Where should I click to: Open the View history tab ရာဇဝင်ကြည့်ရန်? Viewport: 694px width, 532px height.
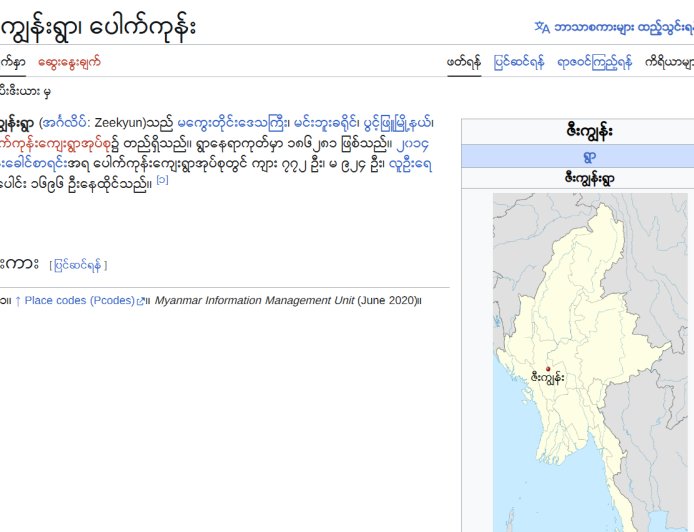point(594,62)
